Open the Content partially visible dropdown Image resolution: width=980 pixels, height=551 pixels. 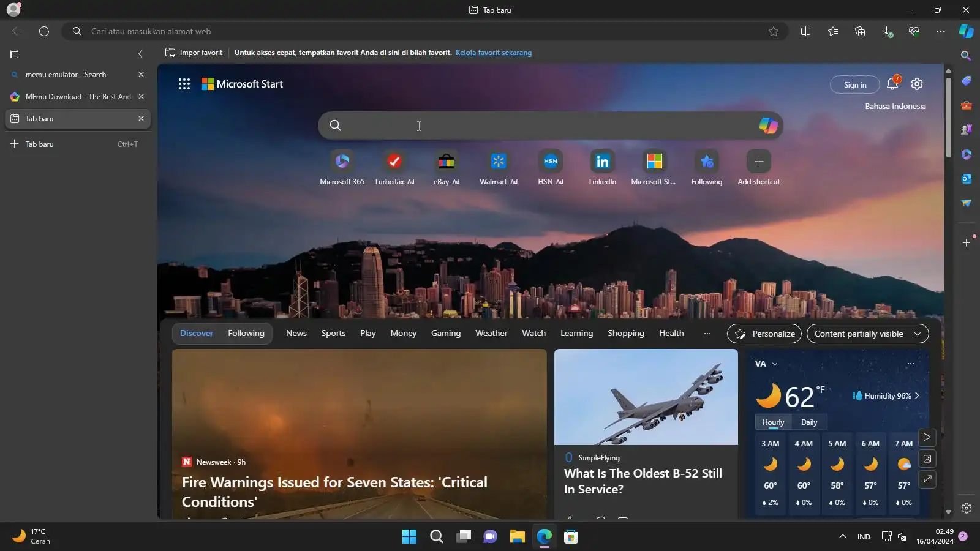pyautogui.click(x=868, y=334)
